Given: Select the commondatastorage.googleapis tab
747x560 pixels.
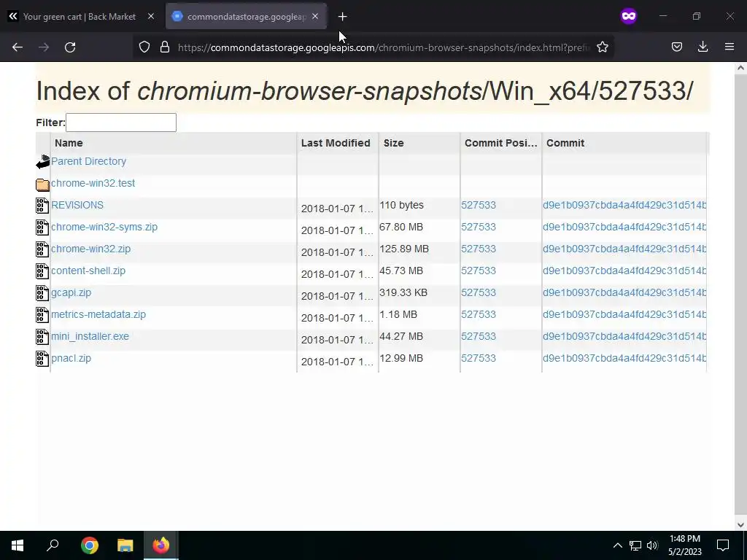Looking at the screenshot, I should pyautogui.click(x=246, y=17).
